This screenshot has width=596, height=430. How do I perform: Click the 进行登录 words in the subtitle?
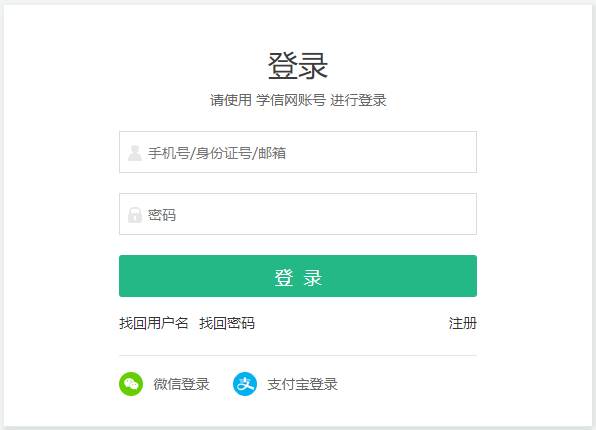pos(358,100)
